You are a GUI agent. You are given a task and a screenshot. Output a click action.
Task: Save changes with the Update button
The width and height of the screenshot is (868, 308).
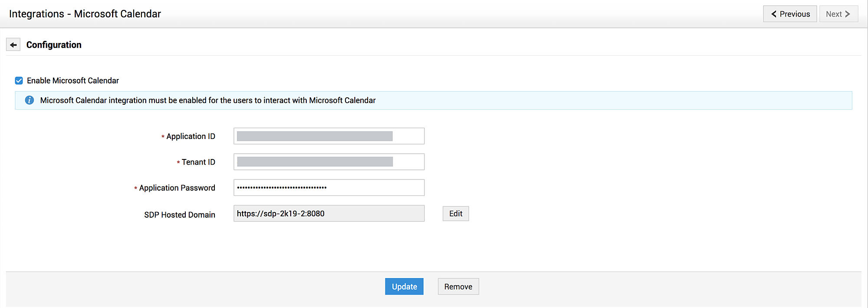(x=404, y=287)
